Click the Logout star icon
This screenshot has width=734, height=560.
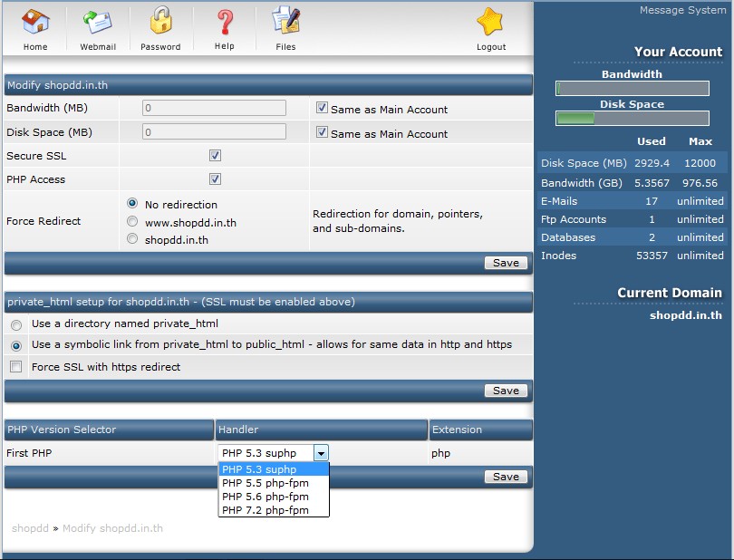click(490, 22)
